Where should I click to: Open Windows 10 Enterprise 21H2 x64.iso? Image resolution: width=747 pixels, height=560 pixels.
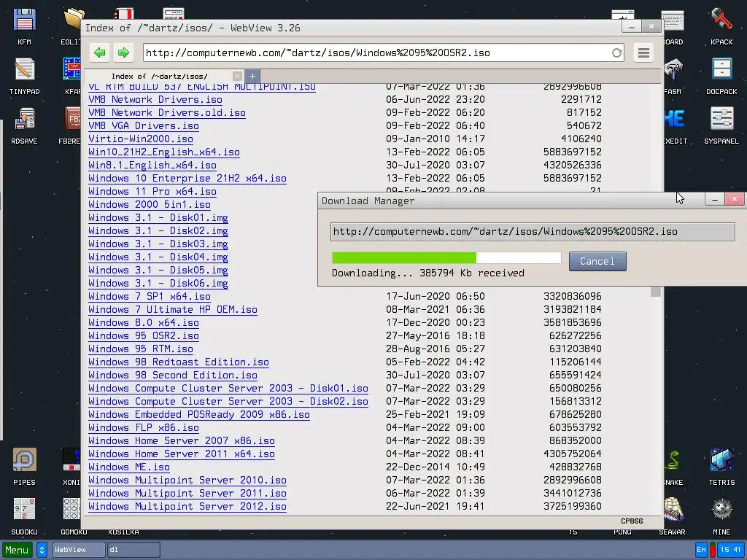(187, 179)
